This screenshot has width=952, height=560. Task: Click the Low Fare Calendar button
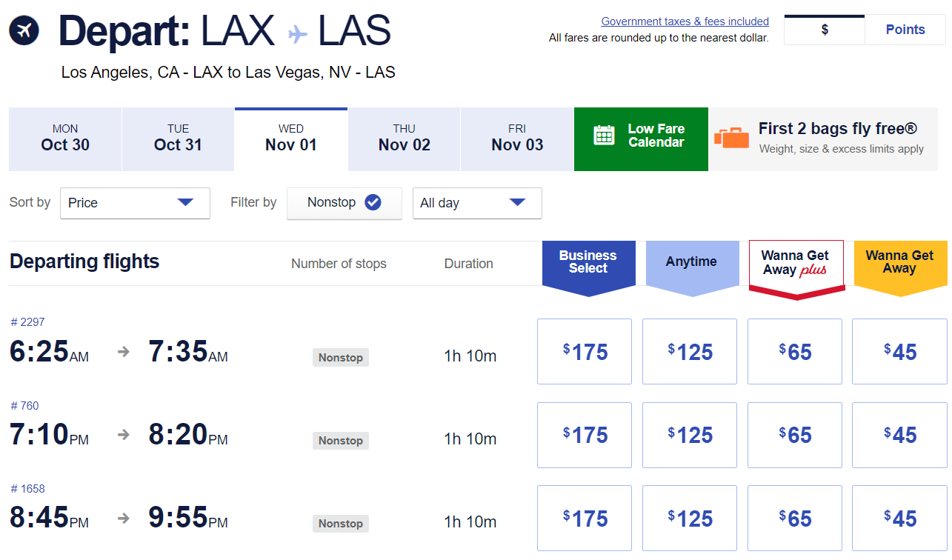641,139
